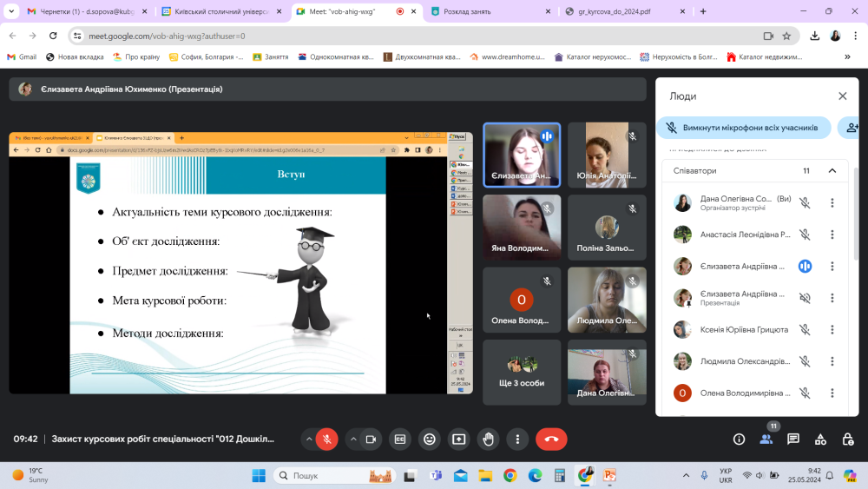The width and height of the screenshot is (868, 489).
Task: Open the host controls lock icon
Action: click(847, 439)
